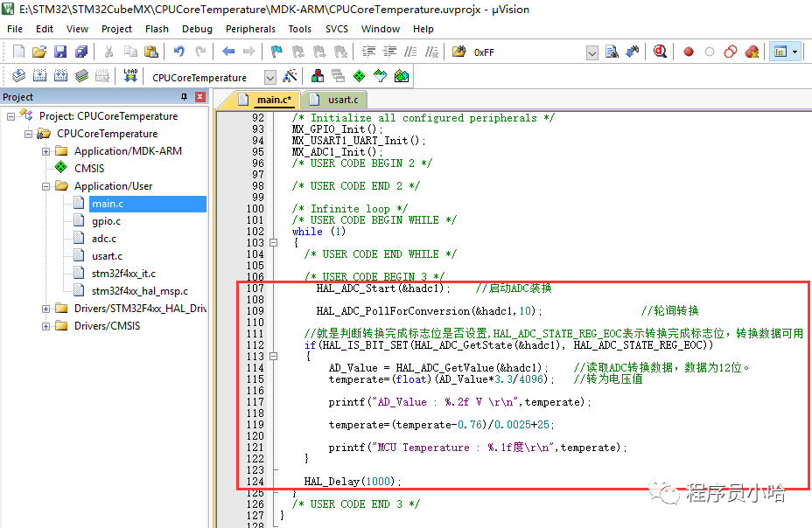Open Options for Target (magic wand)
This screenshot has width=812, height=528.
click(x=290, y=77)
